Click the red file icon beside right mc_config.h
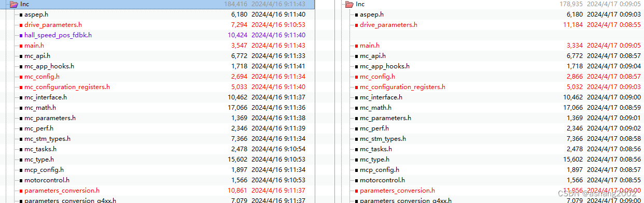The image size is (644, 203). click(x=356, y=77)
